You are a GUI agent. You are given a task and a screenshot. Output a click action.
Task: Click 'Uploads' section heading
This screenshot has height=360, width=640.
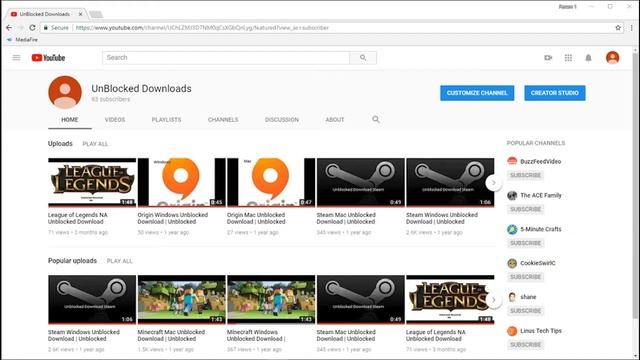(60, 143)
